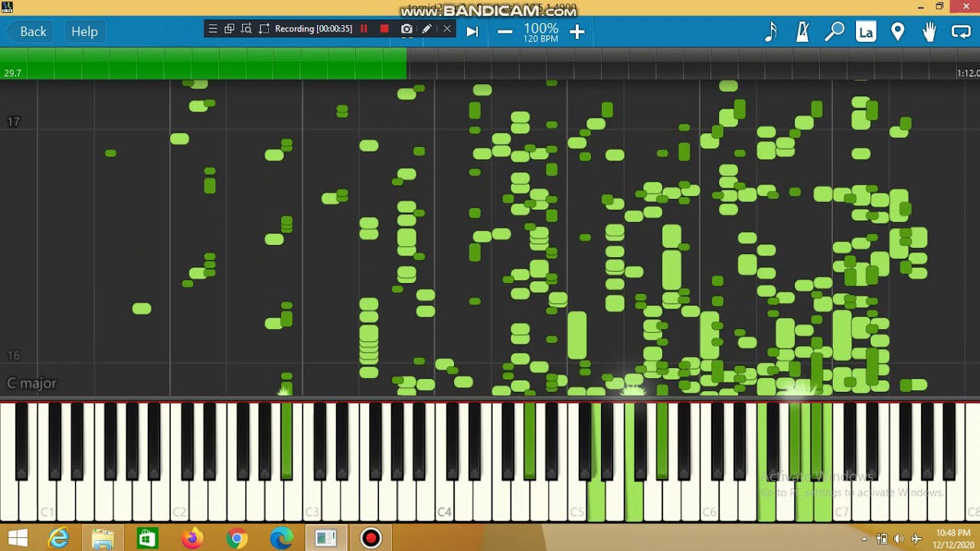Increase playback speed with plus
The width and height of the screenshot is (980, 551).
click(x=577, y=31)
